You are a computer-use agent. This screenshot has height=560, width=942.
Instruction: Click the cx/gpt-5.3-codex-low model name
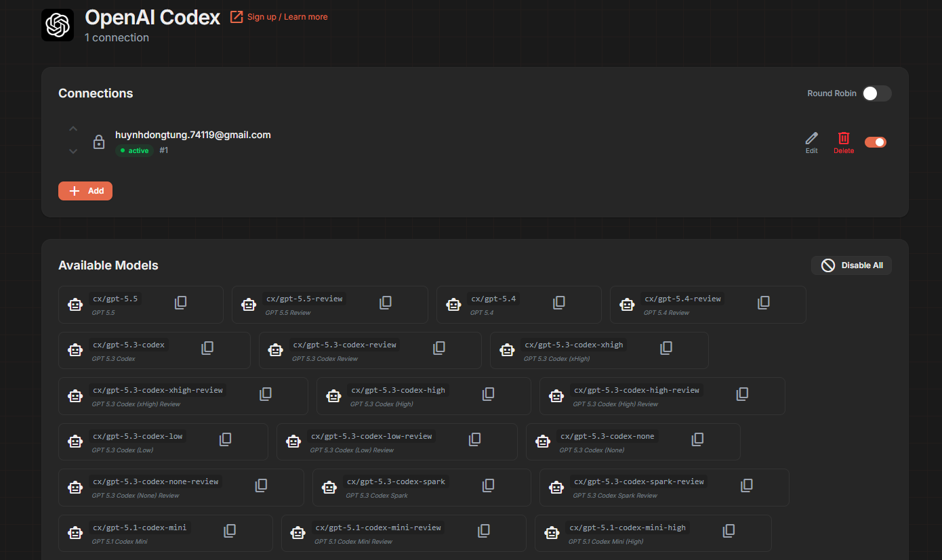coord(138,436)
